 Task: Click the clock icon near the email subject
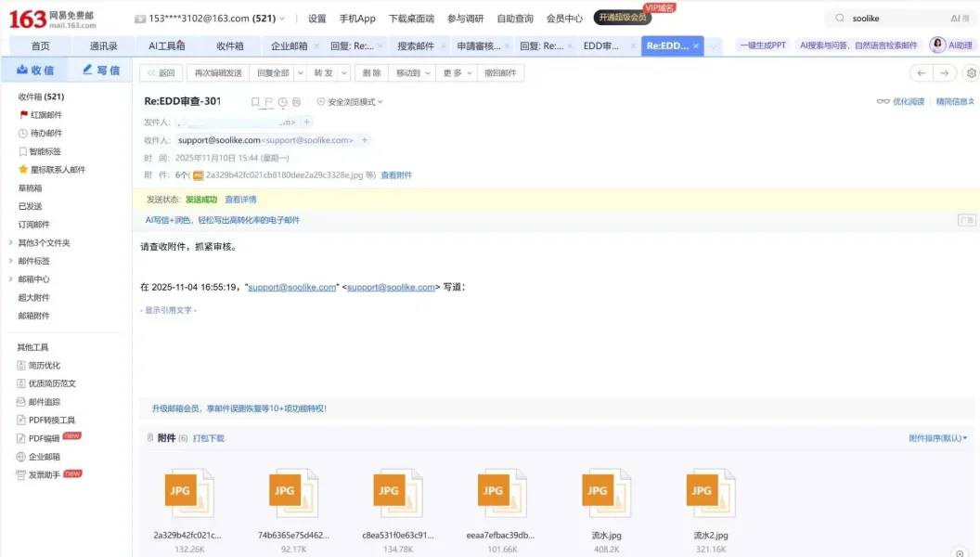281,101
